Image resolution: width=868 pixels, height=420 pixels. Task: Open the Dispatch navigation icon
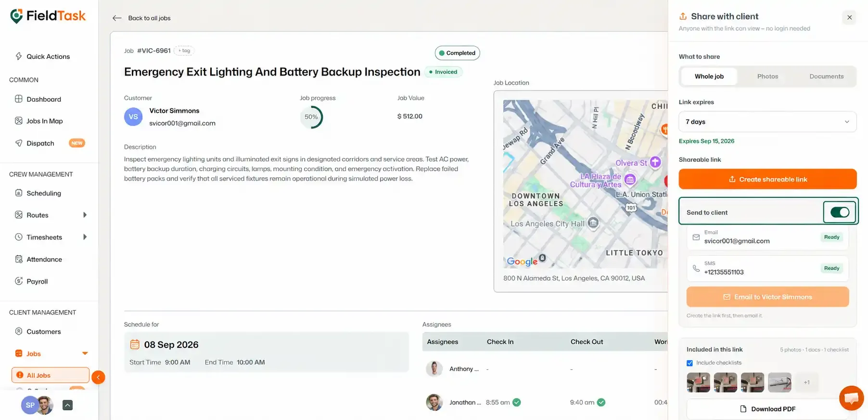pyautogui.click(x=19, y=143)
